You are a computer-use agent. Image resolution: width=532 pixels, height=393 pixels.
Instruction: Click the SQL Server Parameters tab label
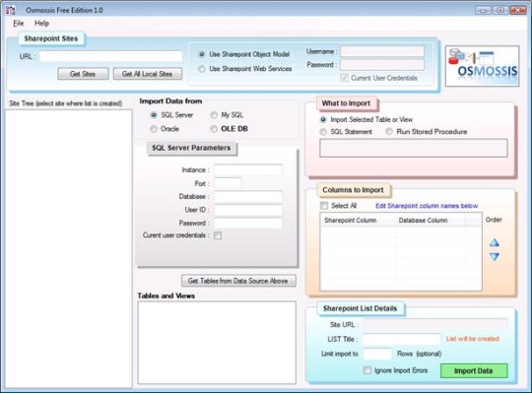(191, 148)
